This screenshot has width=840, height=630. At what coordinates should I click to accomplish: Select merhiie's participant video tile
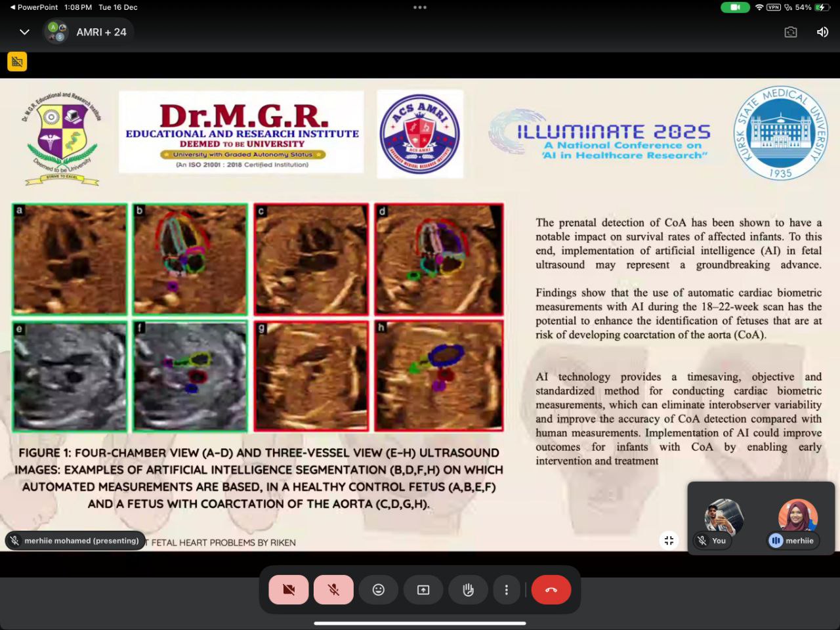click(x=797, y=518)
